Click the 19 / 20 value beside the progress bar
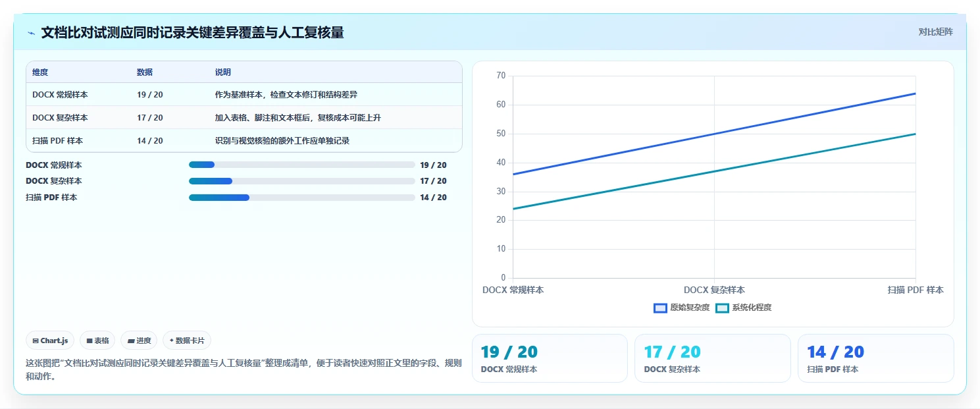Viewport: 980px width, 409px height. coord(433,165)
